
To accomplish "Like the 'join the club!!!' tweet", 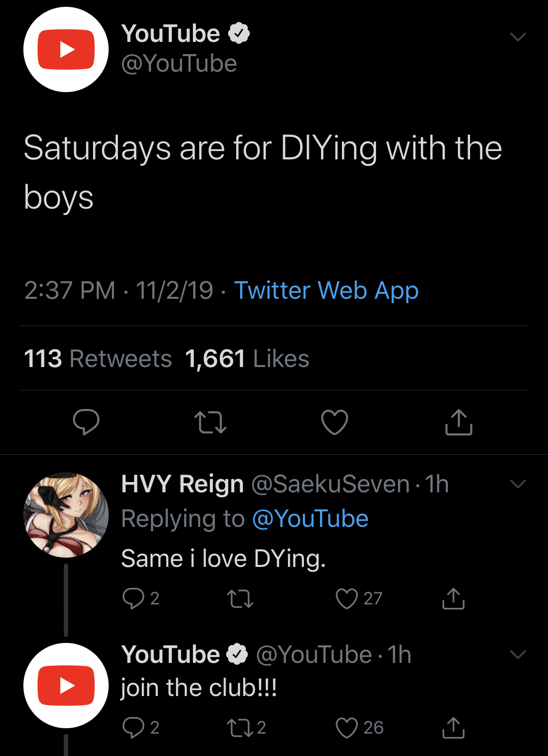I will [x=347, y=728].
